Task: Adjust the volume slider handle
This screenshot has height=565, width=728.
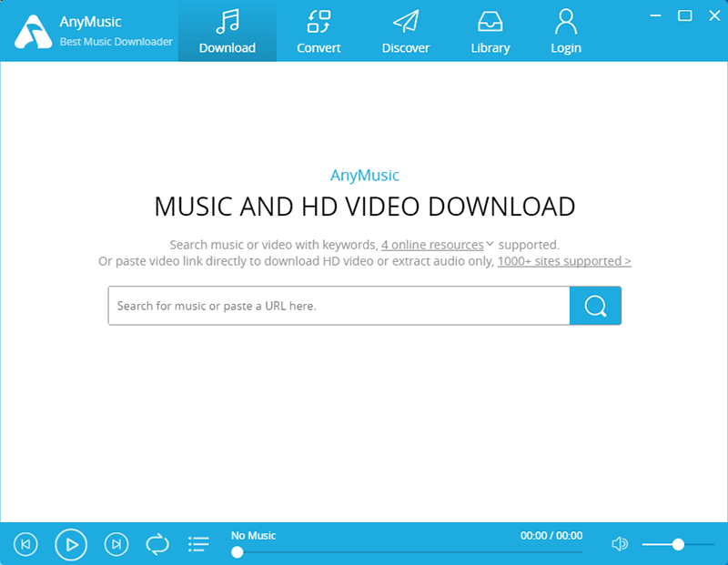Action: click(678, 544)
